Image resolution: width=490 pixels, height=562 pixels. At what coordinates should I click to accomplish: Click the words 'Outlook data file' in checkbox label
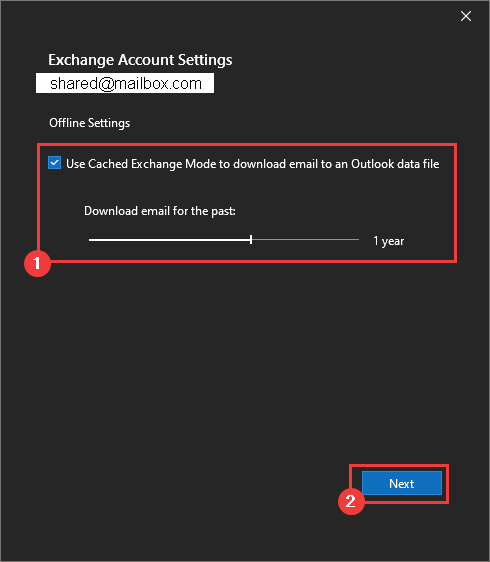pos(395,164)
